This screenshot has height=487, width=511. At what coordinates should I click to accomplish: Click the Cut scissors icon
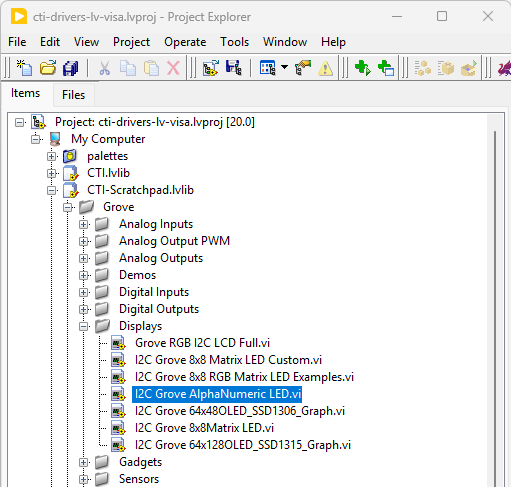[104, 68]
